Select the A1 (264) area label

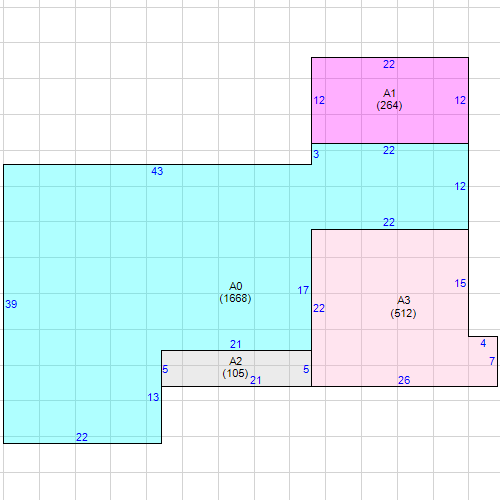pos(389,99)
